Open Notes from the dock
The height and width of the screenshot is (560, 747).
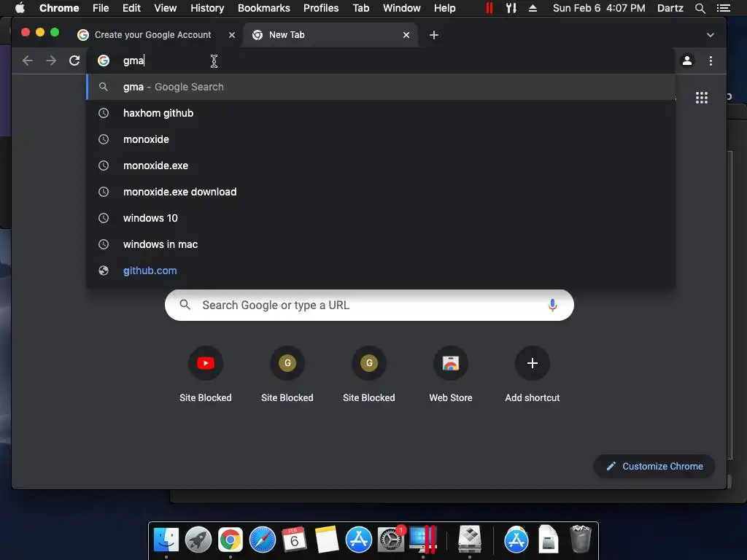(x=326, y=540)
